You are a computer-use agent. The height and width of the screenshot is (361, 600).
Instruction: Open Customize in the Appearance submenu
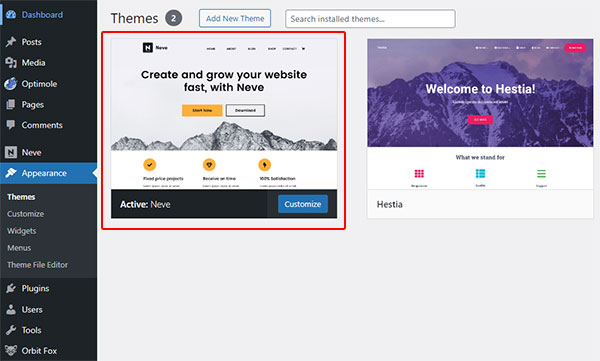pyautogui.click(x=25, y=214)
